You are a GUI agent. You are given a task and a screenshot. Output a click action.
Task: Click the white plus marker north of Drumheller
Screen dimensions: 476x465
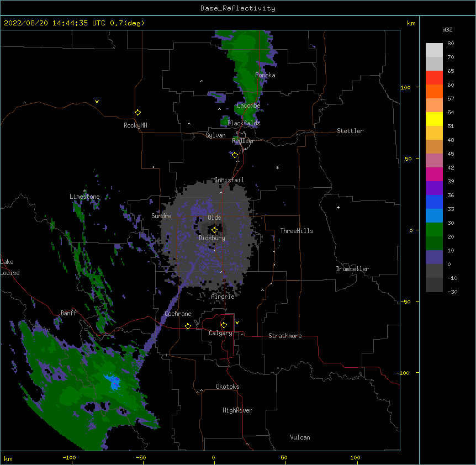pyautogui.click(x=338, y=207)
